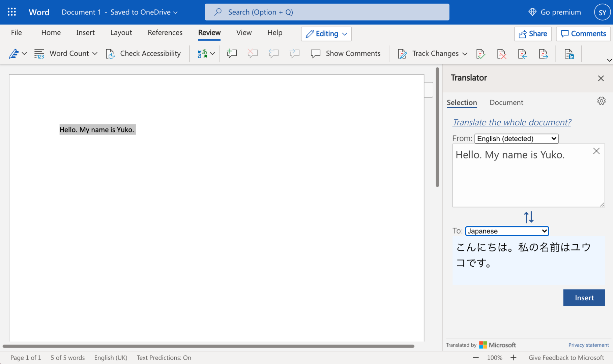Select the Selection tab in Translator

pos(462,102)
